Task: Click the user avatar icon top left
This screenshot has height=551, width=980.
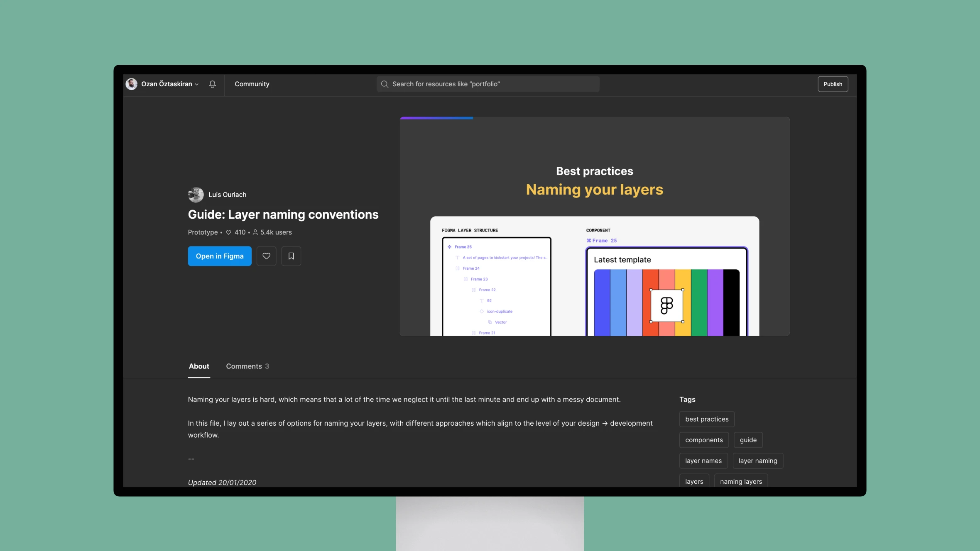Action: (131, 83)
